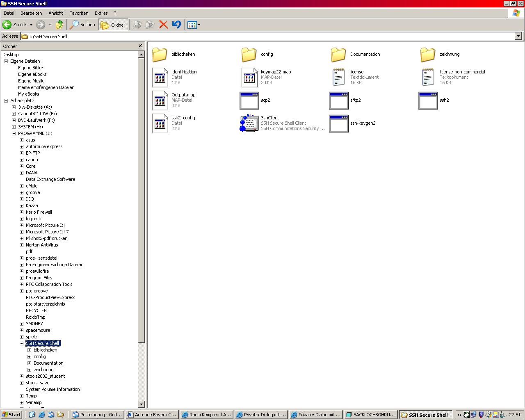Select Eigene Bilder in folder tree
This screenshot has height=420, width=525.
tap(30, 68)
